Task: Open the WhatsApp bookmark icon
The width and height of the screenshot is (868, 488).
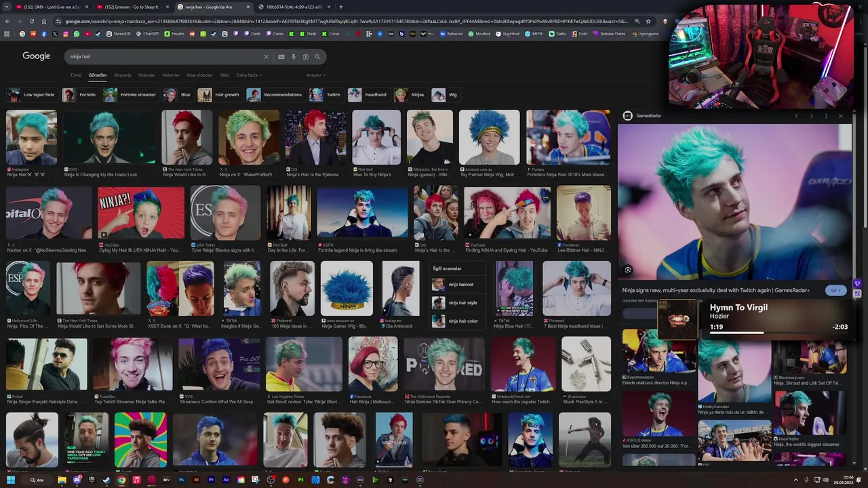Action: point(77,33)
